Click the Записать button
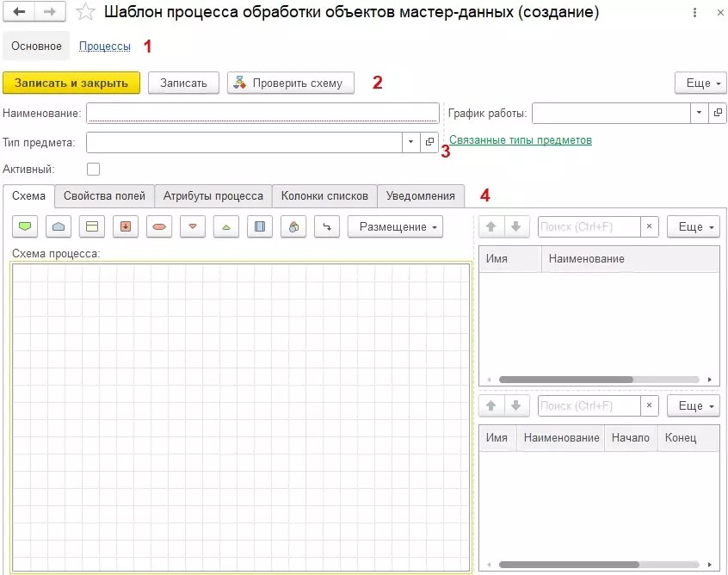This screenshot has height=575, width=728. click(x=183, y=83)
